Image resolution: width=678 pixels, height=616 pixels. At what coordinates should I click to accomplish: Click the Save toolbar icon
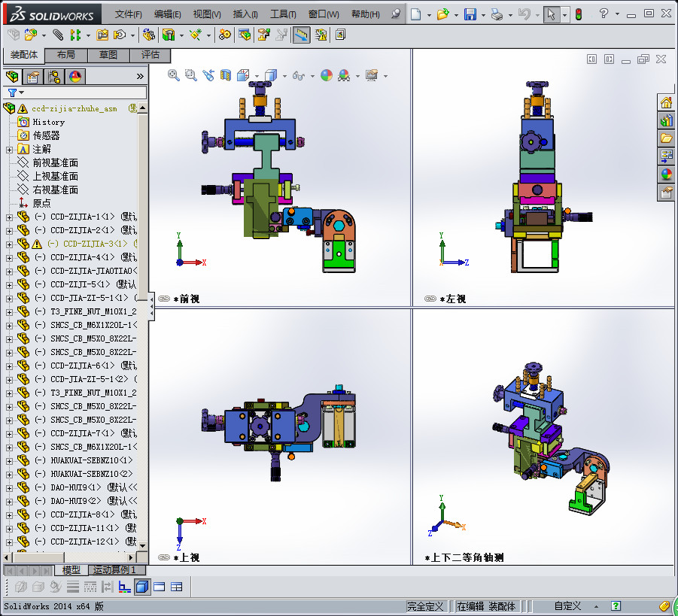[x=470, y=14]
